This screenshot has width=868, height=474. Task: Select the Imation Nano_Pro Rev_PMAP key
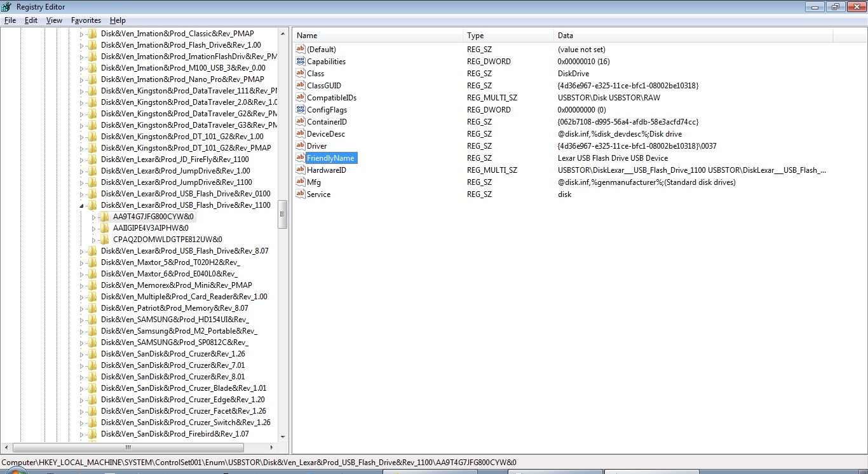pyautogui.click(x=182, y=79)
